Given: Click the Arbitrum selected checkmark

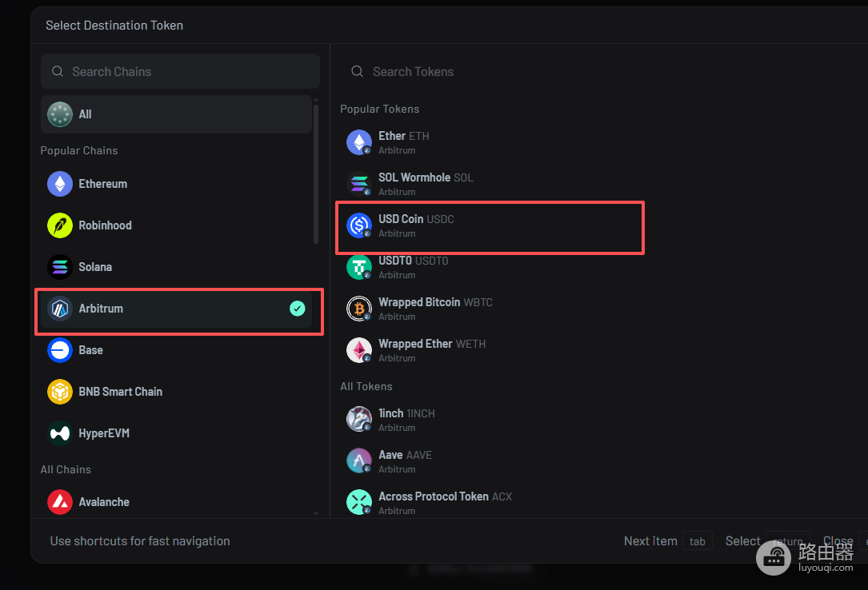Looking at the screenshot, I should pos(298,309).
